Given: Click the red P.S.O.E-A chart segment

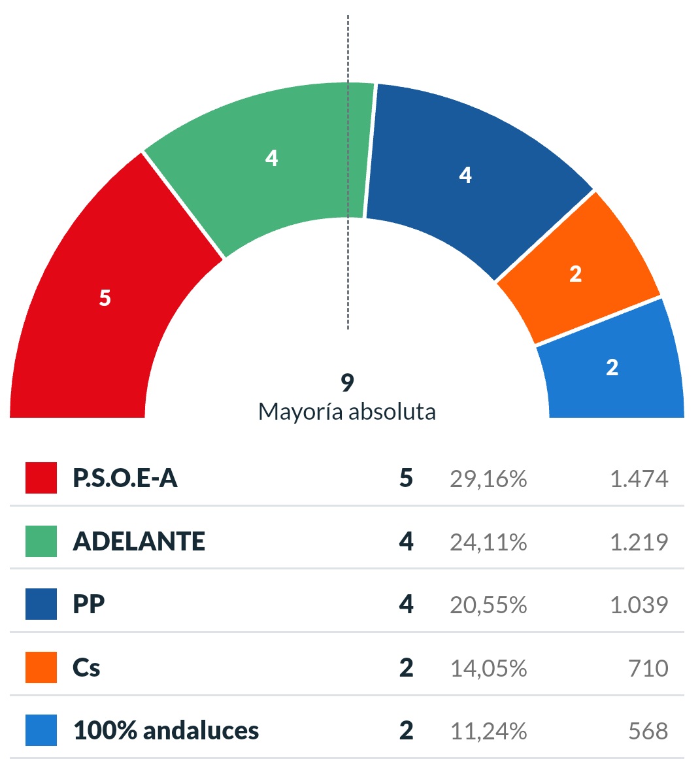Looking at the screenshot, I should click(x=105, y=298).
